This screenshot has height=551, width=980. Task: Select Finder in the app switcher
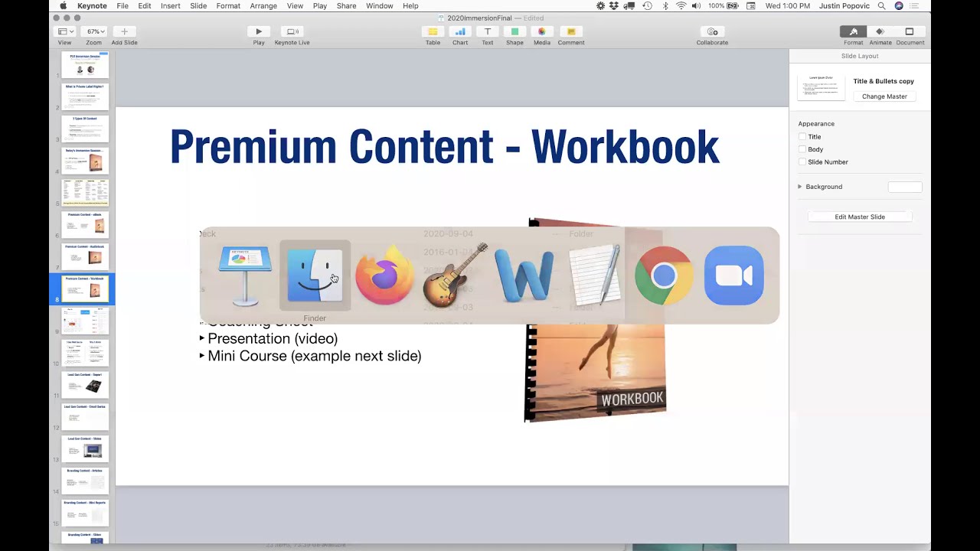click(315, 275)
